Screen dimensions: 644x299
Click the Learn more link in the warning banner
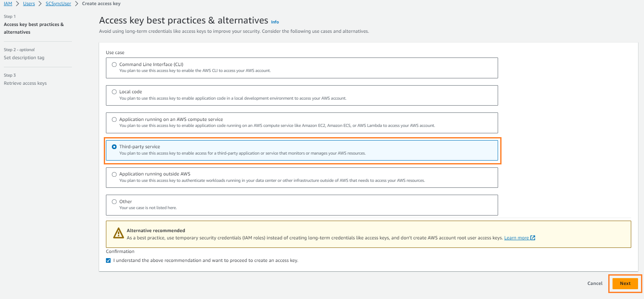tap(516, 238)
